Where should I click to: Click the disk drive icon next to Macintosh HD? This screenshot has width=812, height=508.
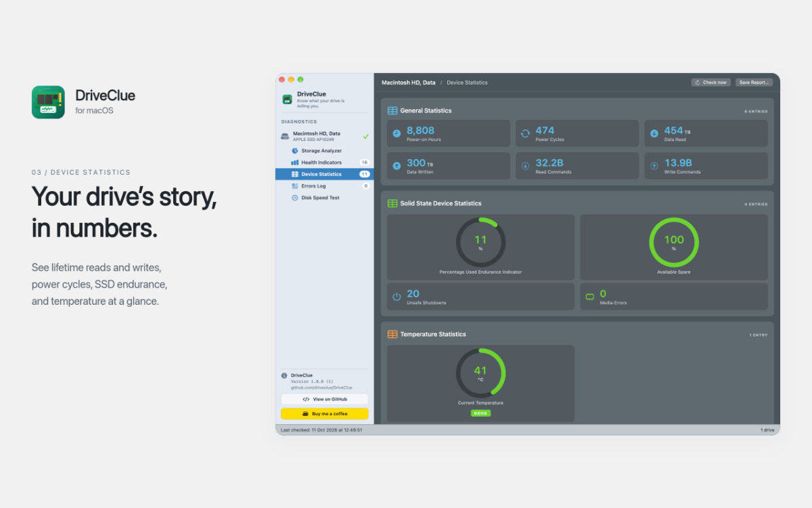[x=285, y=136]
